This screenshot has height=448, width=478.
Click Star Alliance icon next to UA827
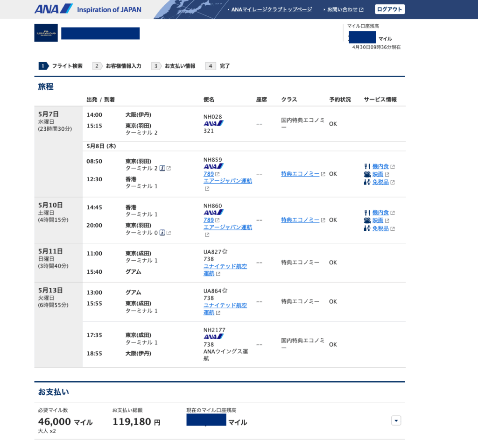[x=225, y=251]
